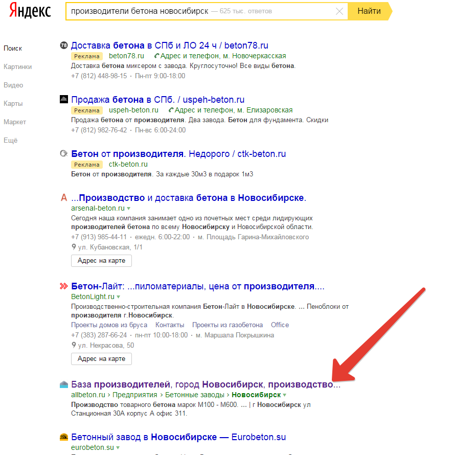The width and height of the screenshot is (476, 455).
Task: Click 'Адрес на карте' under ул. Некрасова
Action: click(101, 359)
